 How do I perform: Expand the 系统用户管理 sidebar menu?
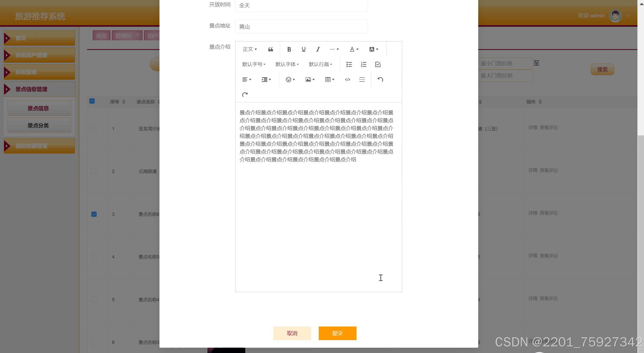[39, 55]
